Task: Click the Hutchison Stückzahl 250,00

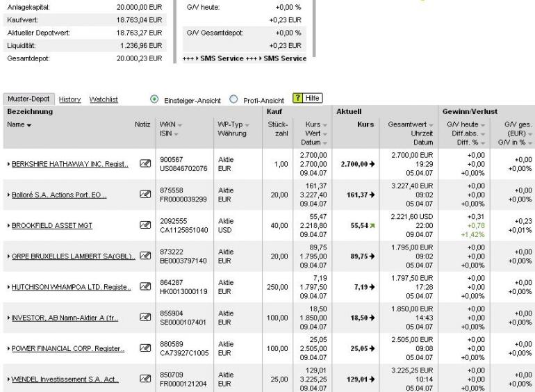Action: 277,287
